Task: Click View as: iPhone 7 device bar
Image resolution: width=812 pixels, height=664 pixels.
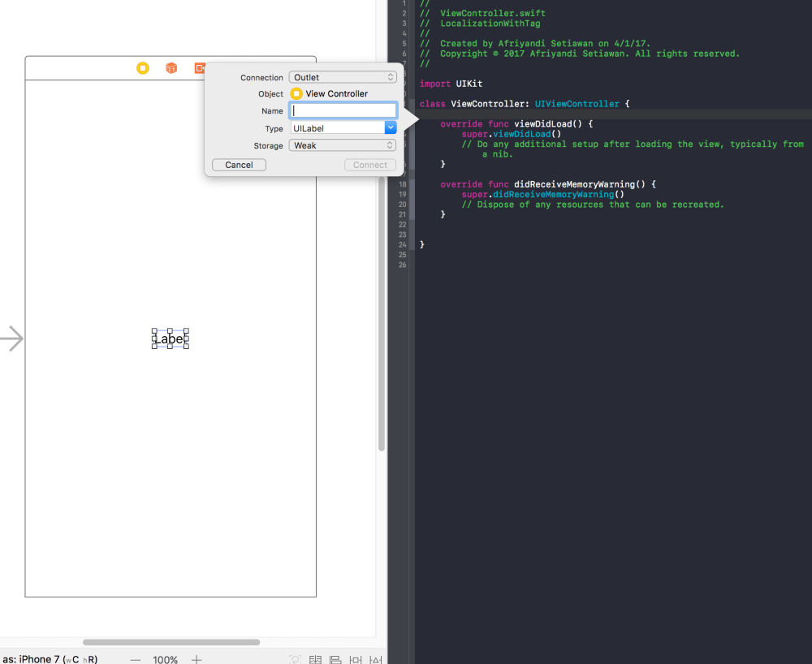Action: [x=50, y=659]
